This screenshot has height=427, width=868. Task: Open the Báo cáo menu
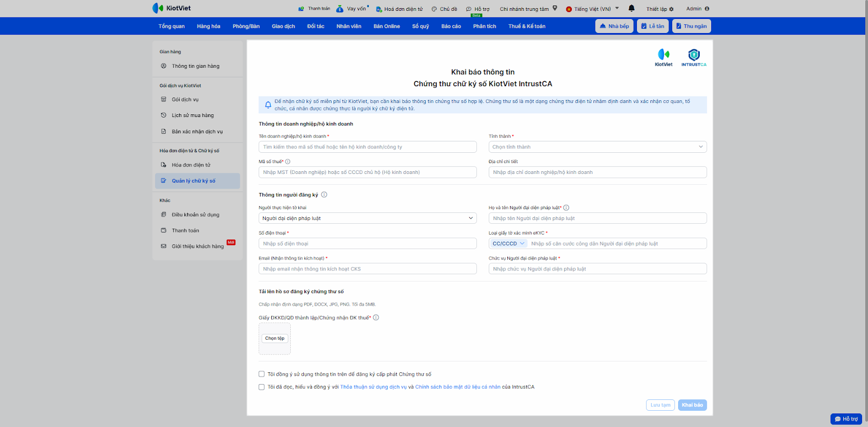(451, 26)
